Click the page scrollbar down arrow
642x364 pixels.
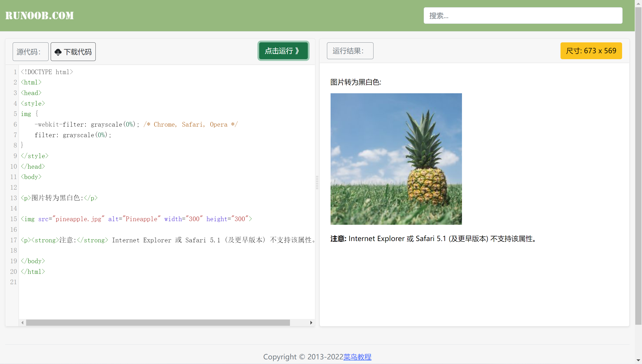click(x=638, y=360)
